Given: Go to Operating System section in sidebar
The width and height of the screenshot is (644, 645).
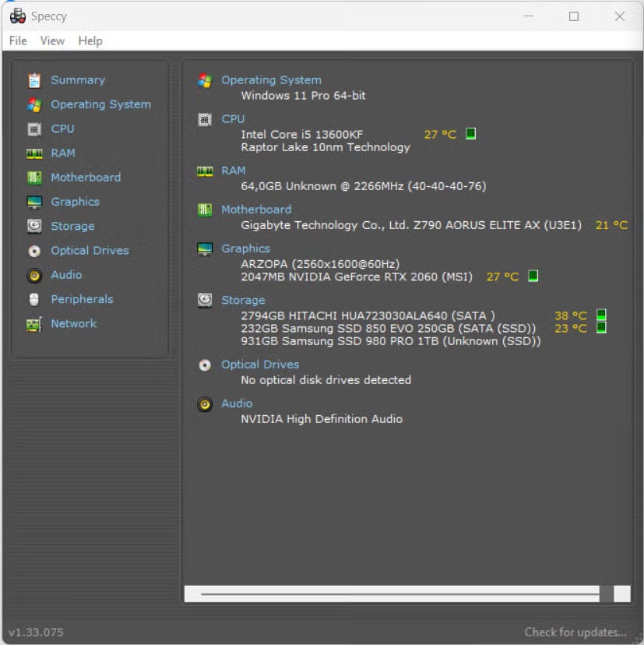Looking at the screenshot, I should (x=100, y=104).
